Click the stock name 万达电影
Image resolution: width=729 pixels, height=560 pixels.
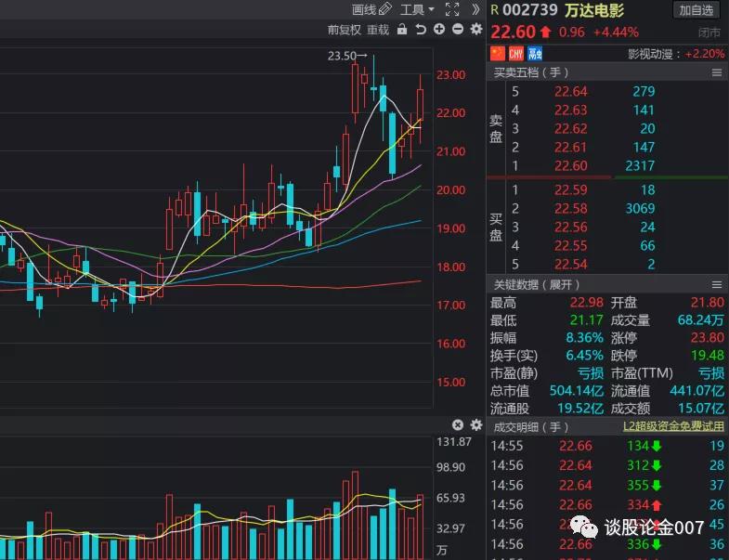[593, 10]
